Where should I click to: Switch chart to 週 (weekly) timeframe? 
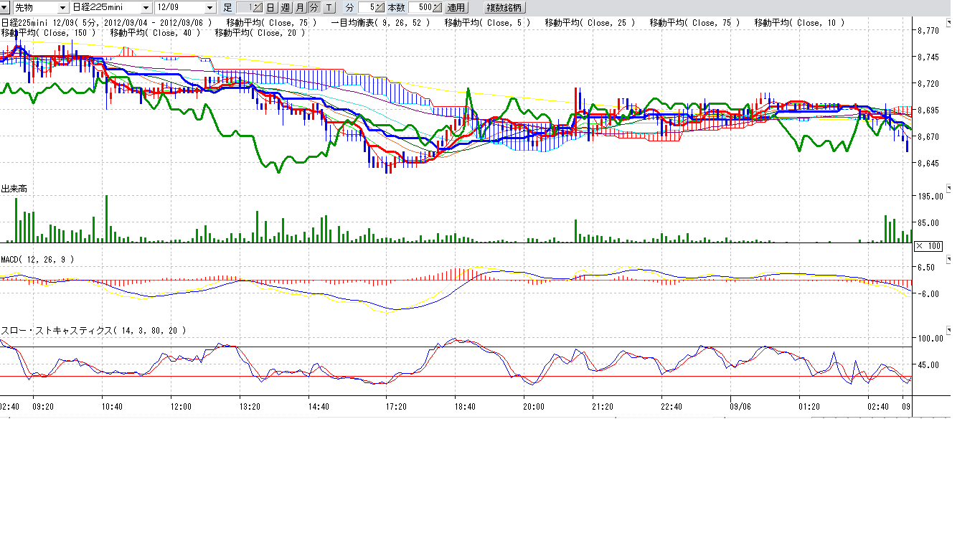click(285, 7)
